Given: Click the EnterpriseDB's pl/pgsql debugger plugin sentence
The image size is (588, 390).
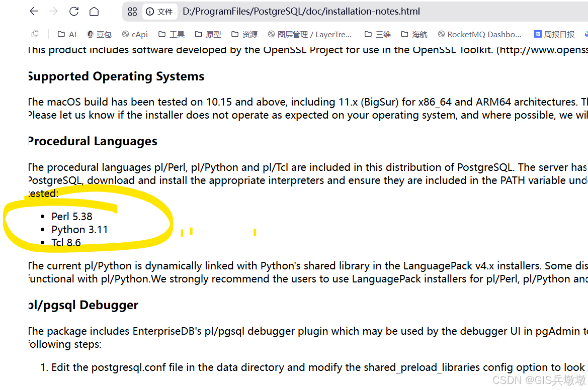Looking at the screenshot, I should click(308, 331).
